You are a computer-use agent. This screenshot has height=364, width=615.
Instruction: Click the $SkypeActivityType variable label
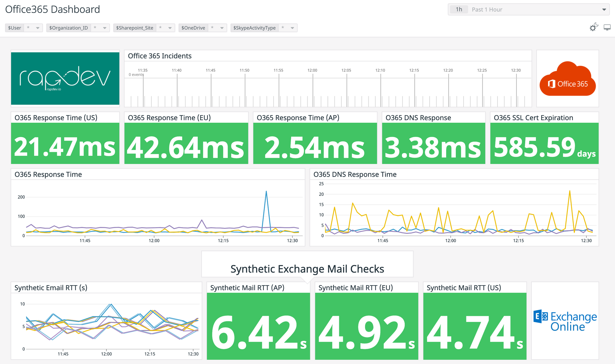point(255,28)
